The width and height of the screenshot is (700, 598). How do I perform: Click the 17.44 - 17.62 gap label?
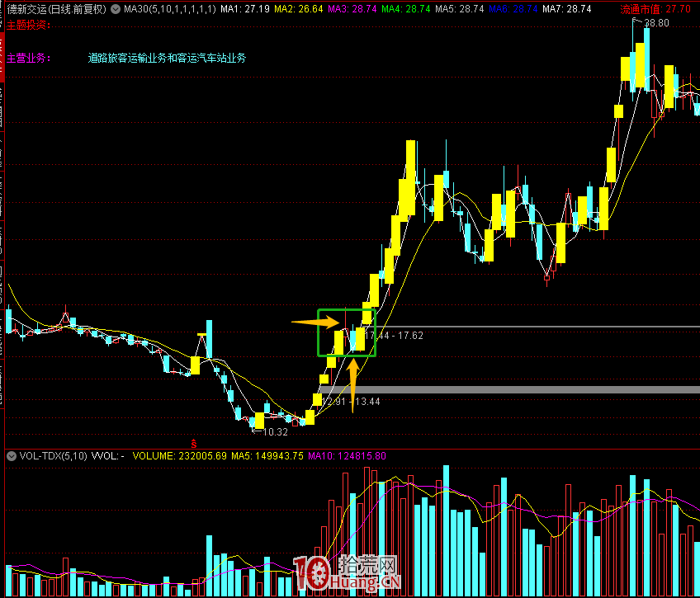pos(394,336)
